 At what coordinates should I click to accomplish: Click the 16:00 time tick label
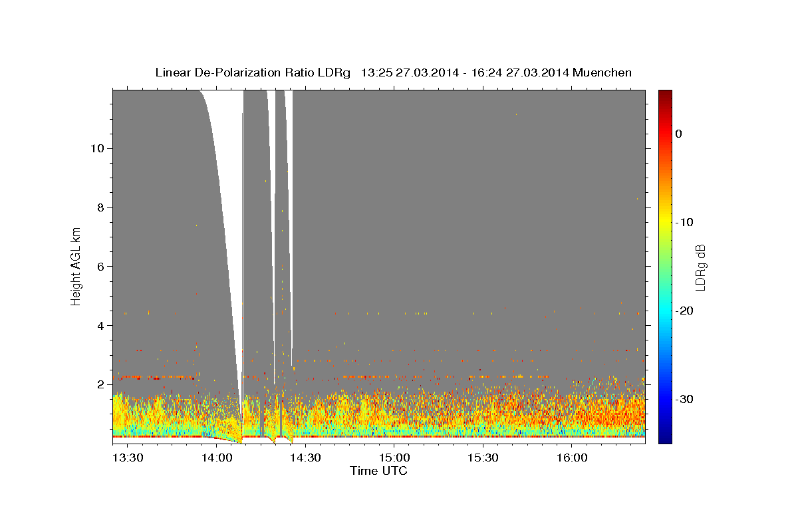point(571,458)
